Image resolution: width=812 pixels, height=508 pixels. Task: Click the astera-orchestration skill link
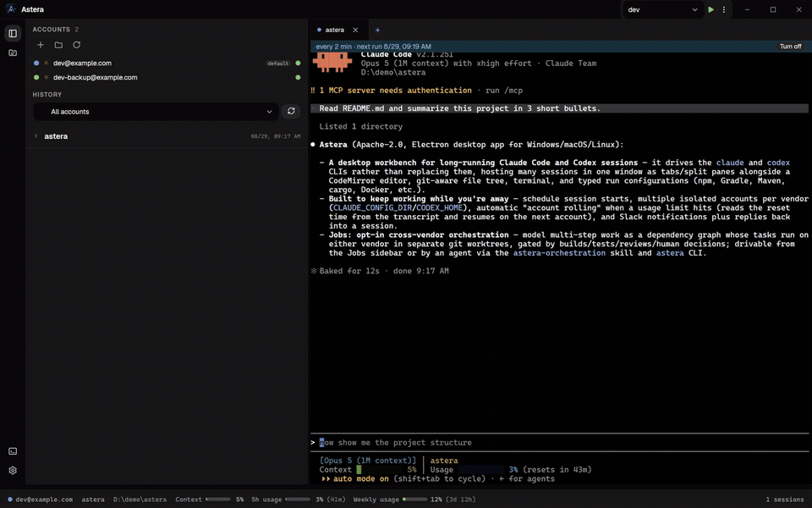coord(559,253)
